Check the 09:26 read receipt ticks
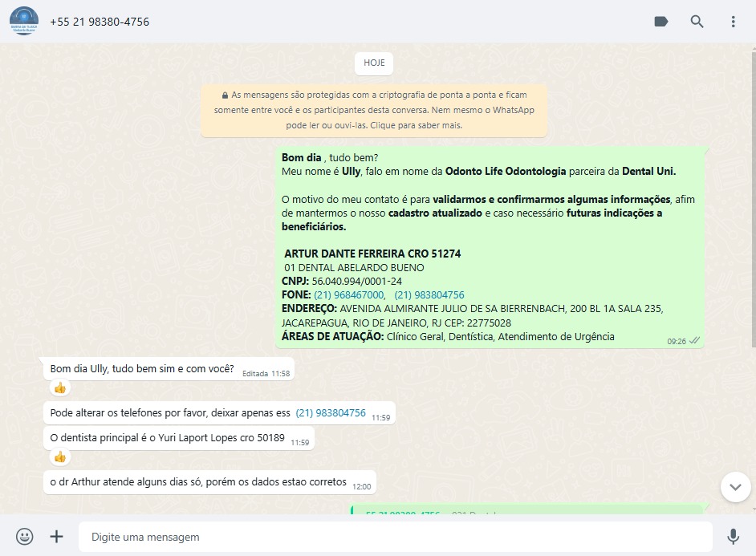 [694, 341]
